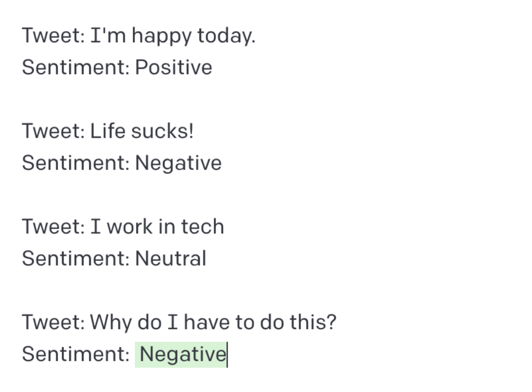Click the word Neutral
This screenshot has width=532, height=392.
pos(171,258)
